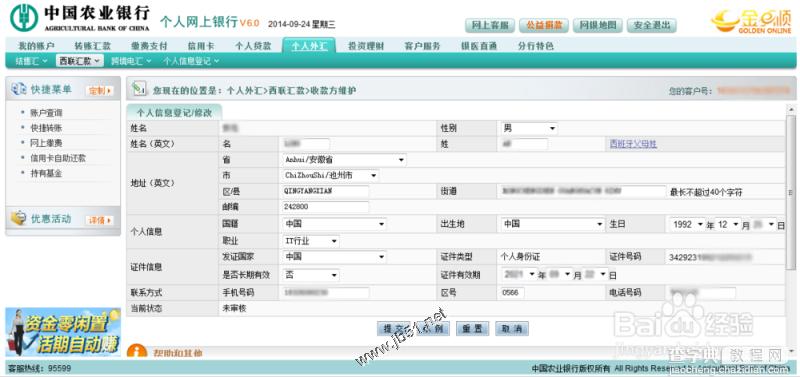
Task: Open the 证件有效期 day dropdown
Action: point(596,274)
